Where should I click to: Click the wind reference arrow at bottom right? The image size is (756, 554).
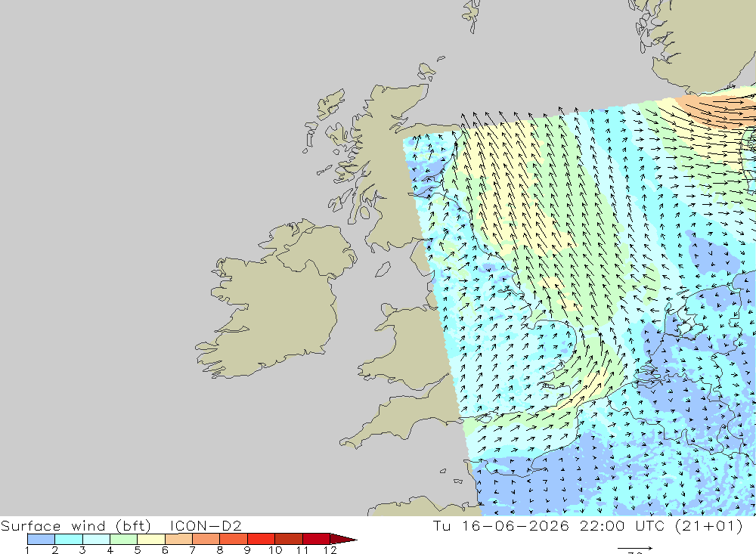pos(635,548)
